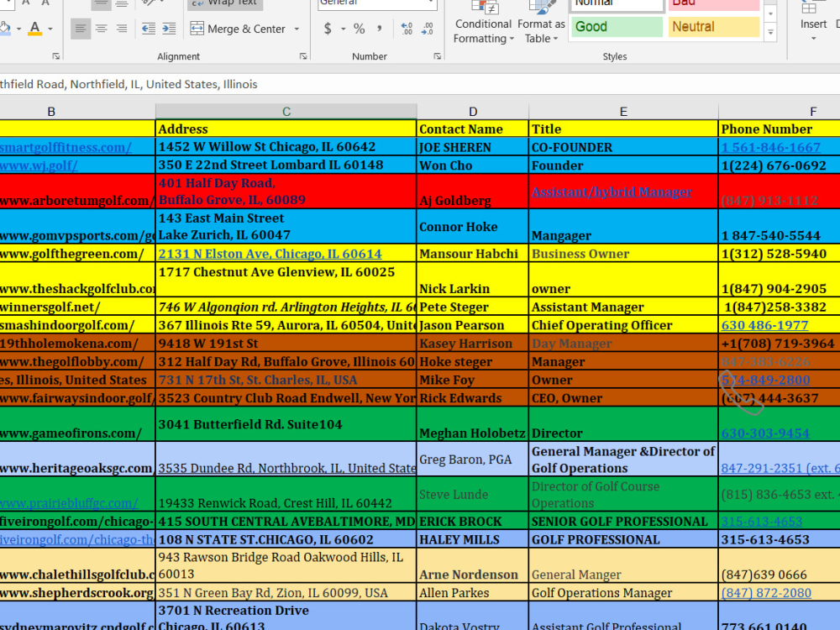Click the Merge & Center button
Viewport: 840px width, 630px height.
[x=238, y=29]
